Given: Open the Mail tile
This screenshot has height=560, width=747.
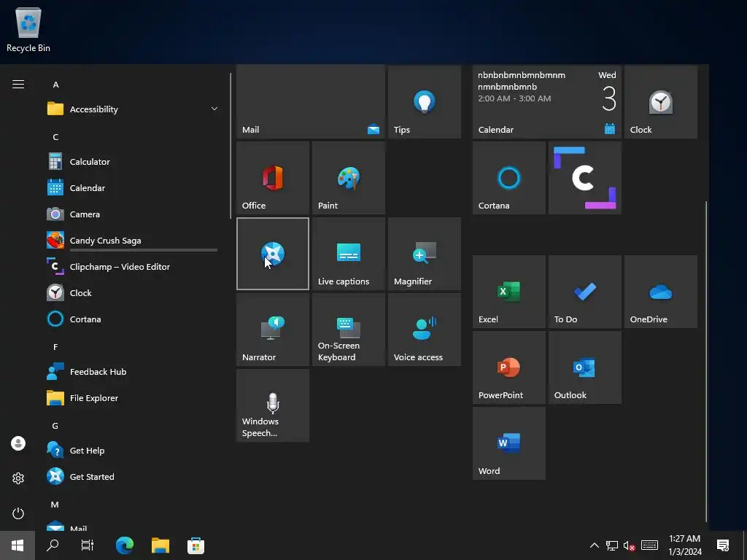Looking at the screenshot, I should coord(310,101).
